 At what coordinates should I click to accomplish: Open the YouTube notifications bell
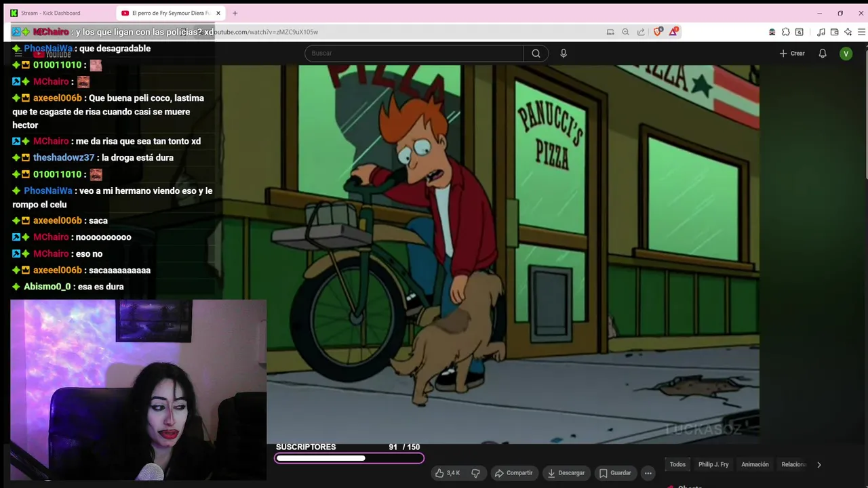tap(823, 53)
